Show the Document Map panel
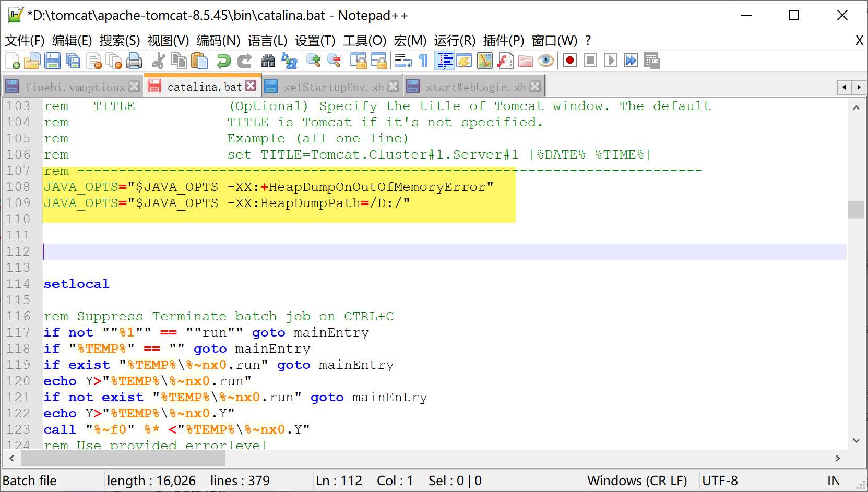The height and width of the screenshot is (492, 868). [x=485, y=61]
